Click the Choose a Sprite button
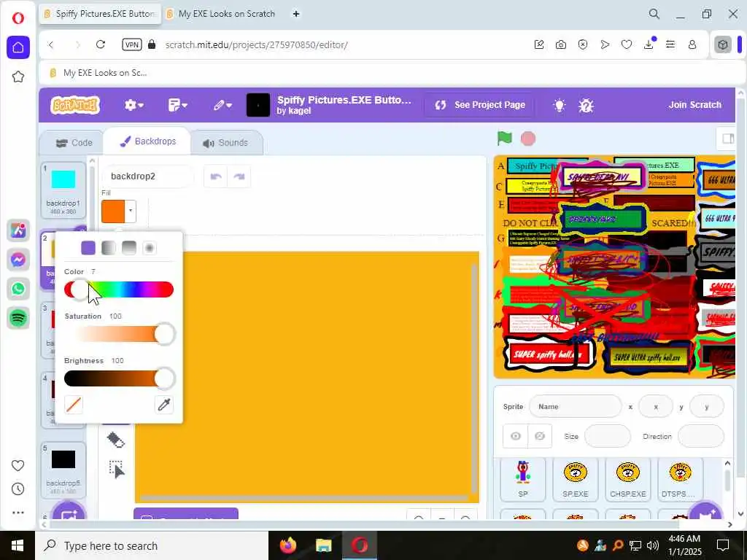The width and height of the screenshot is (747, 560). (x=705, y=516)
